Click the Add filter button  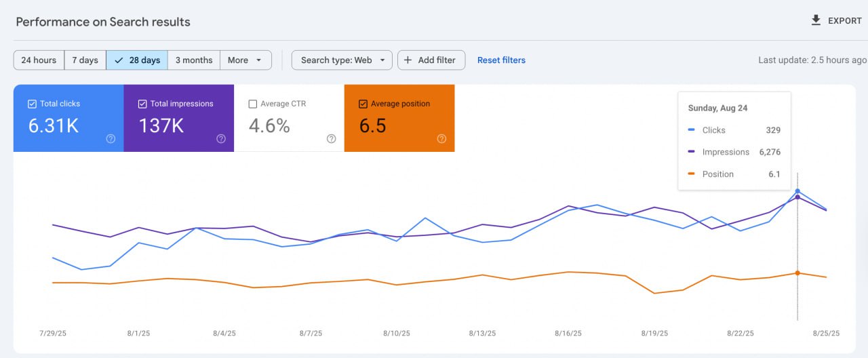[x=431, y=60]
